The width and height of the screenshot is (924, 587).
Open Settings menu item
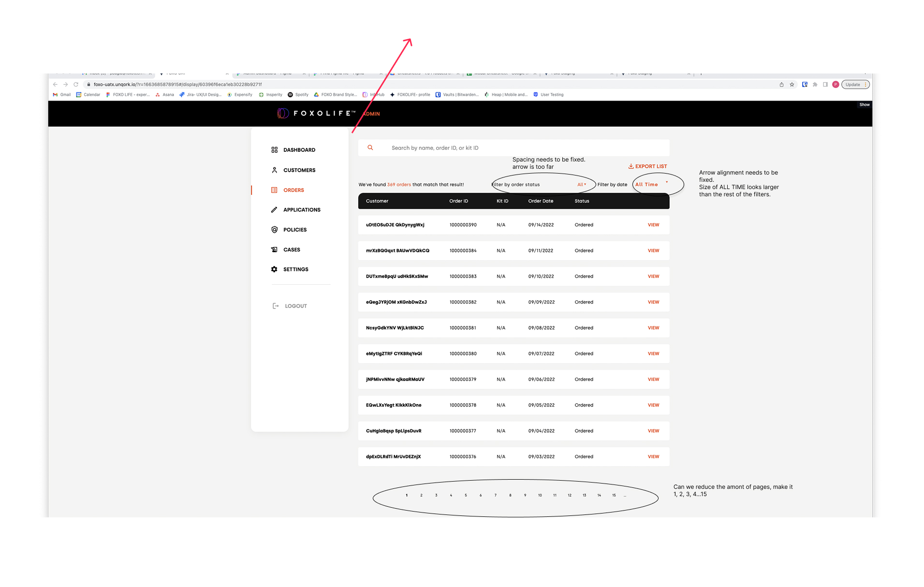point(296,269)
